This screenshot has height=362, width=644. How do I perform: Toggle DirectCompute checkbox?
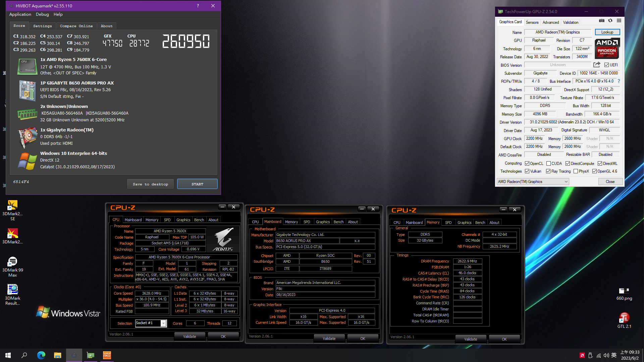click(568, 164)
